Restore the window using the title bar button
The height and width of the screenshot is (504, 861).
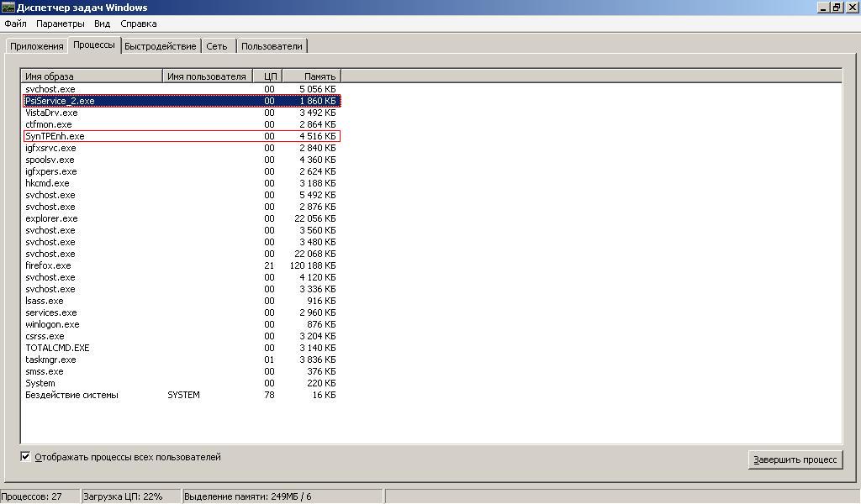coord(837,8)
